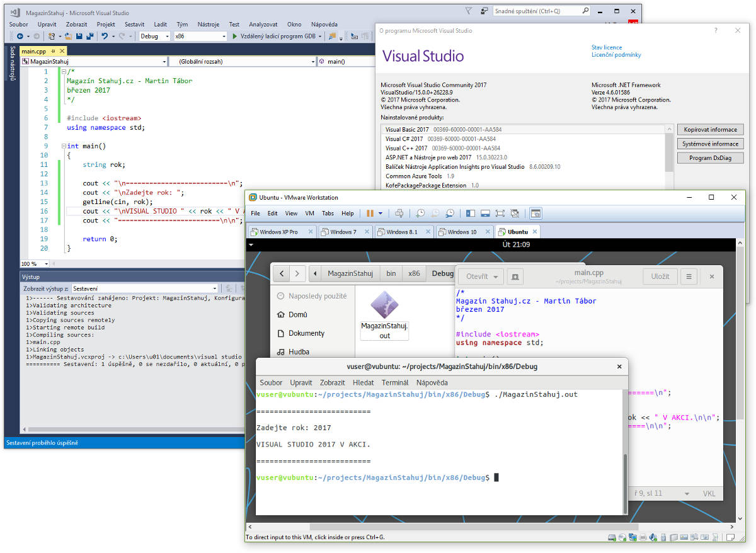Collapse the int main() block at line 9
Viewport: 756px width, 553px height.
point(64,146)
